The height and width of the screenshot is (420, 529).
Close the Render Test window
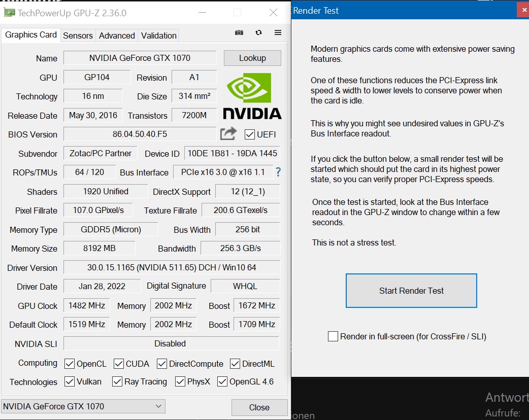(523, 10)
